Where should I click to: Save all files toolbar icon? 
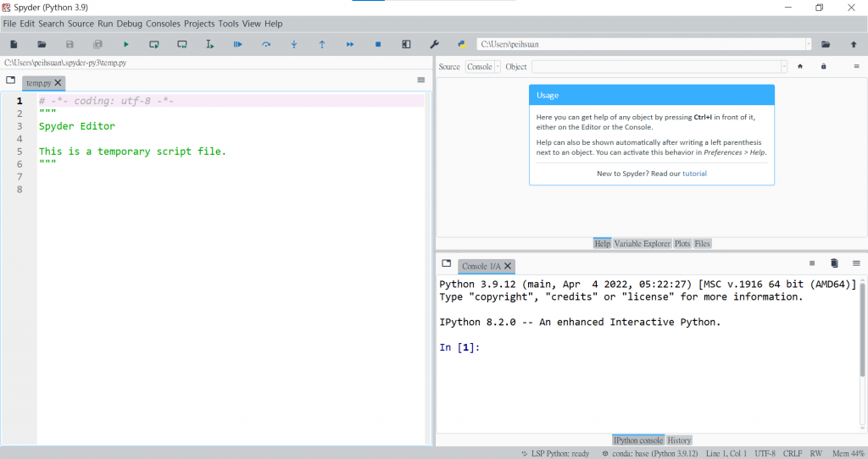pyautogui.click(x=98, y=44)
